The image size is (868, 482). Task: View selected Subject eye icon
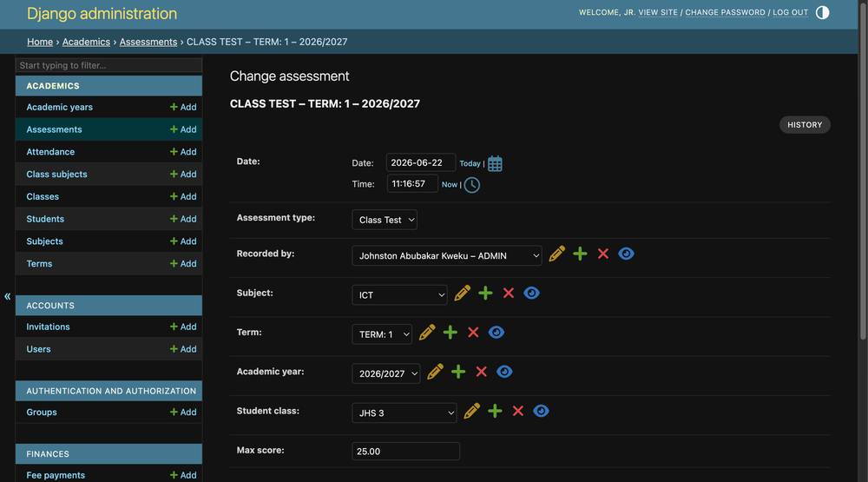pos(531,293)
